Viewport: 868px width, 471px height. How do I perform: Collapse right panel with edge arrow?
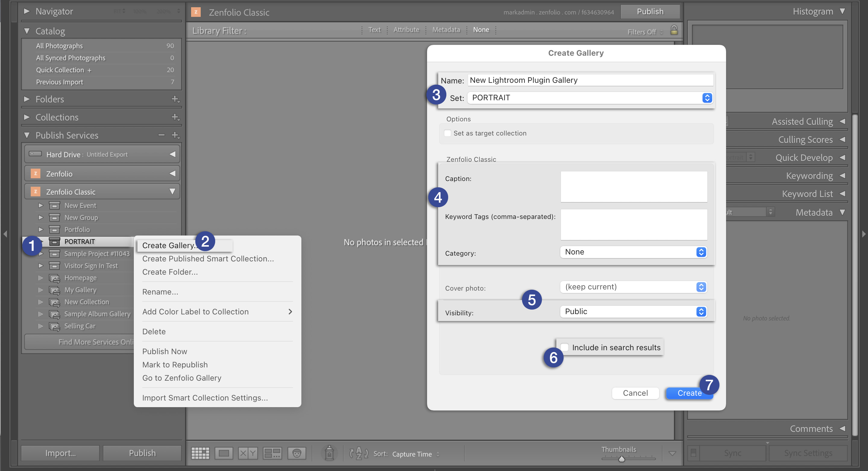click(x=863, y=234)
